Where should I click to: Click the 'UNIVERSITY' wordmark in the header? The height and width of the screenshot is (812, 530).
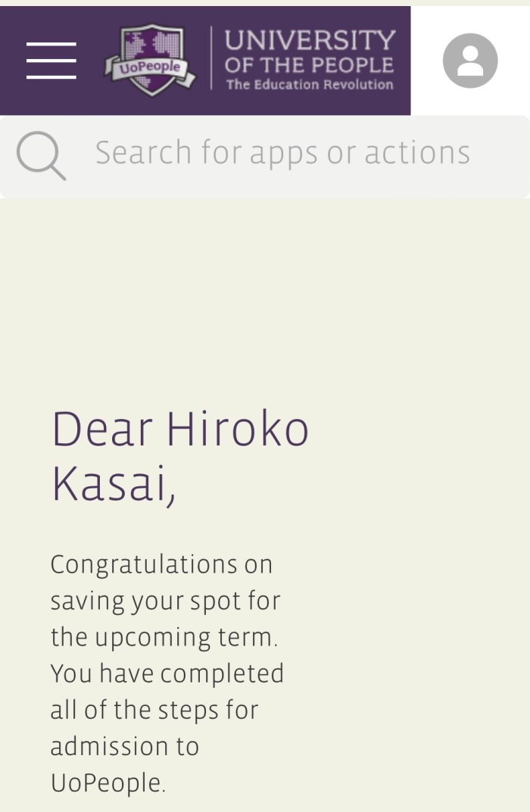310,39
